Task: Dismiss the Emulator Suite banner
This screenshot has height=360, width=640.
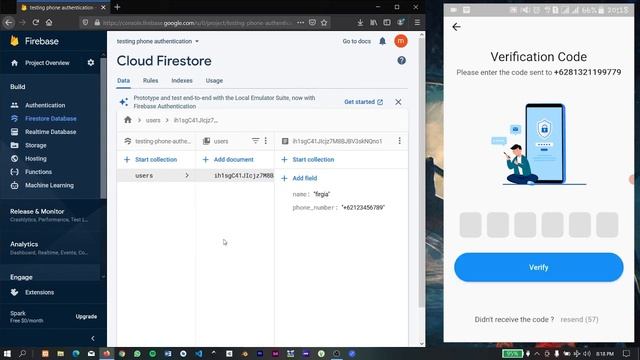Action: click(398, 102)
